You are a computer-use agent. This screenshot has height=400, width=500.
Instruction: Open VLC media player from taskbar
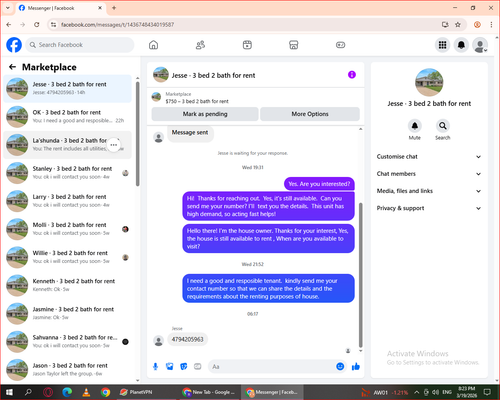[x=86, y=392]
